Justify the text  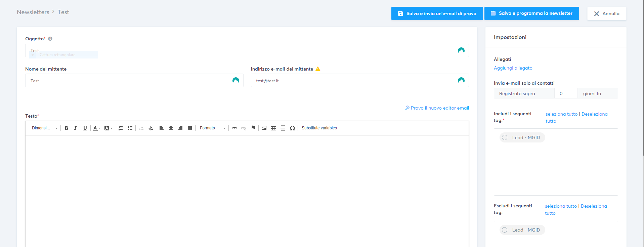tap(190, 128)
